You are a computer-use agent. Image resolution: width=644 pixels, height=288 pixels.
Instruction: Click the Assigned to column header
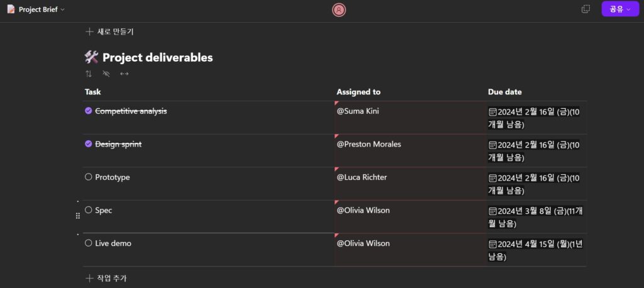coord(358,92)
